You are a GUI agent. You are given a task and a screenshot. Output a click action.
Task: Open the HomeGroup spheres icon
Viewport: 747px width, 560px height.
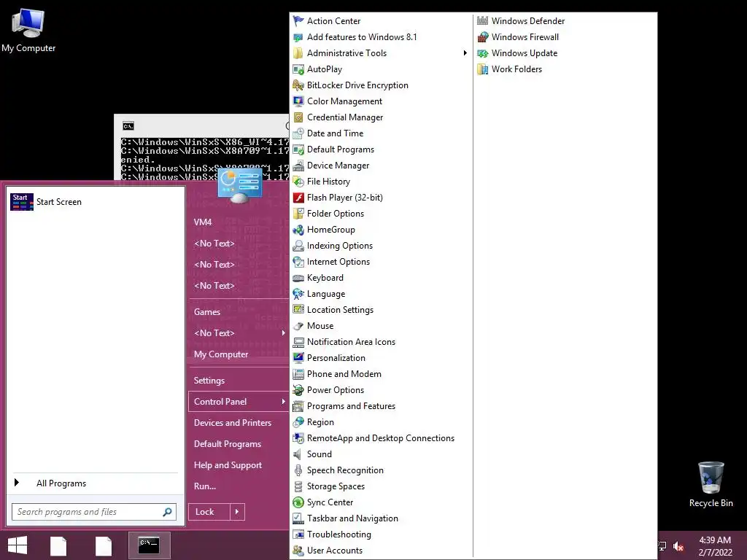click(298, 230)
